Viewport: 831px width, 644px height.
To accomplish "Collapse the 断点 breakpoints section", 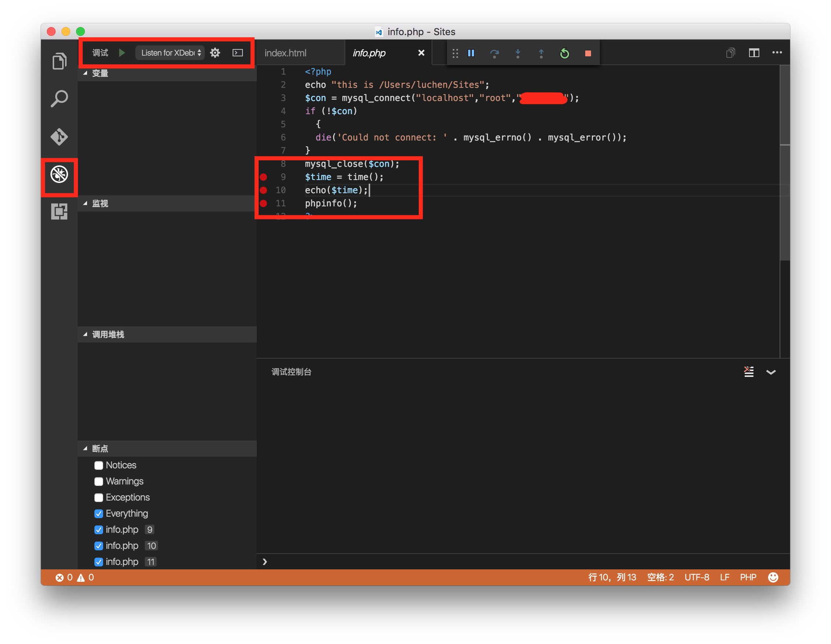I will 167,449.
